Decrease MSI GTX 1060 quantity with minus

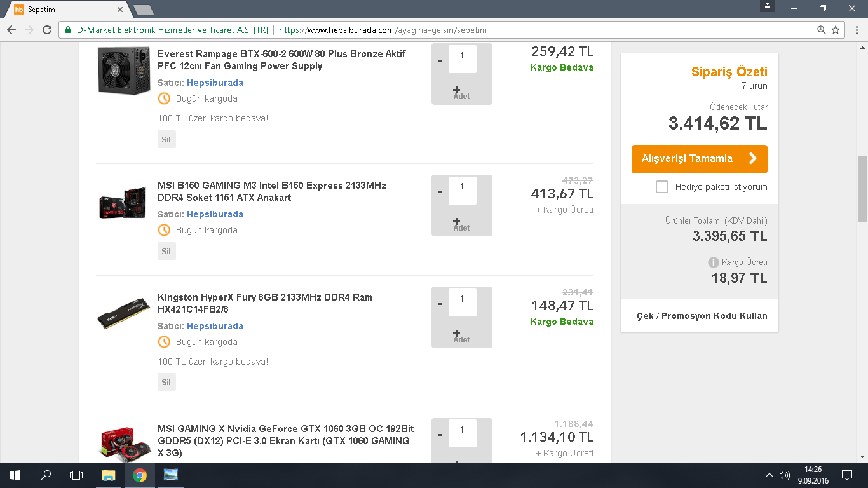pyautogui.click(x=440, y=435)
